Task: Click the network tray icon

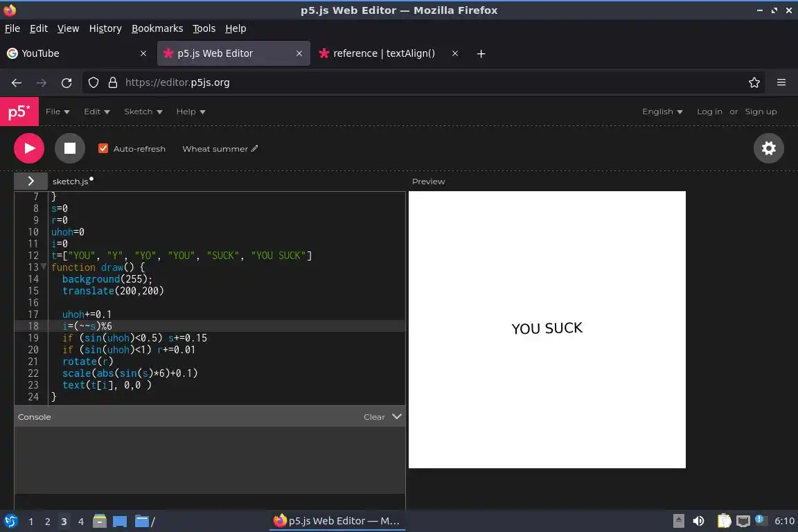Action: [743, 521]
